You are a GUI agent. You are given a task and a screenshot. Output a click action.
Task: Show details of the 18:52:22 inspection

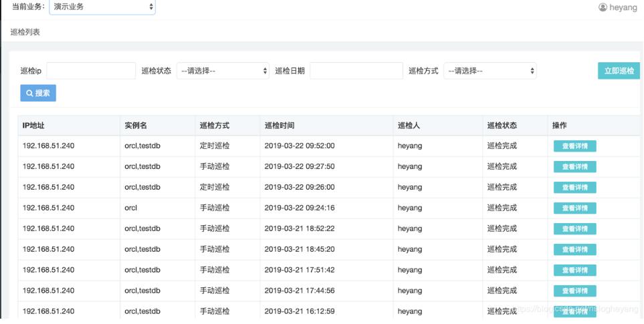click(x=574, y=229)
